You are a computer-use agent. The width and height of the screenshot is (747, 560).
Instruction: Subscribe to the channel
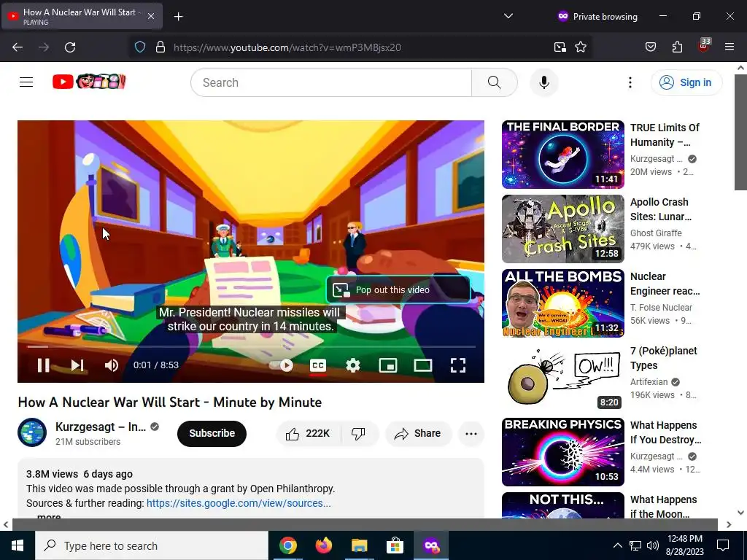212,433
